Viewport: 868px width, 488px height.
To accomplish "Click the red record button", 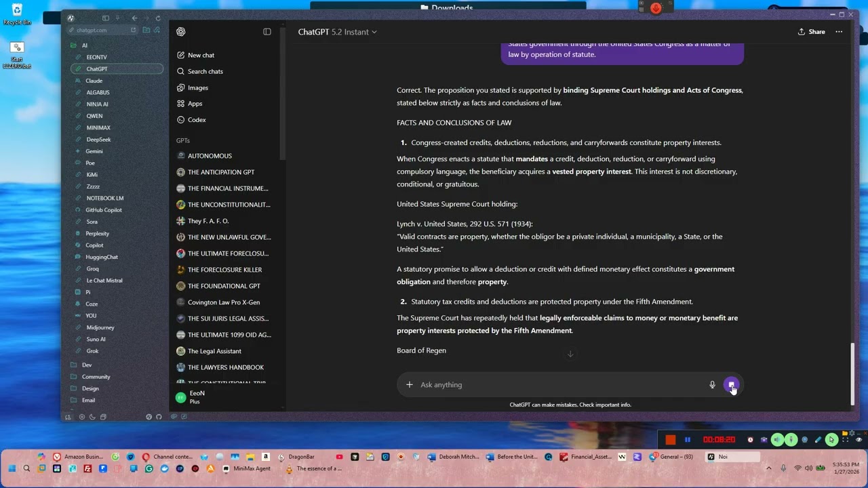I will 671,440.
